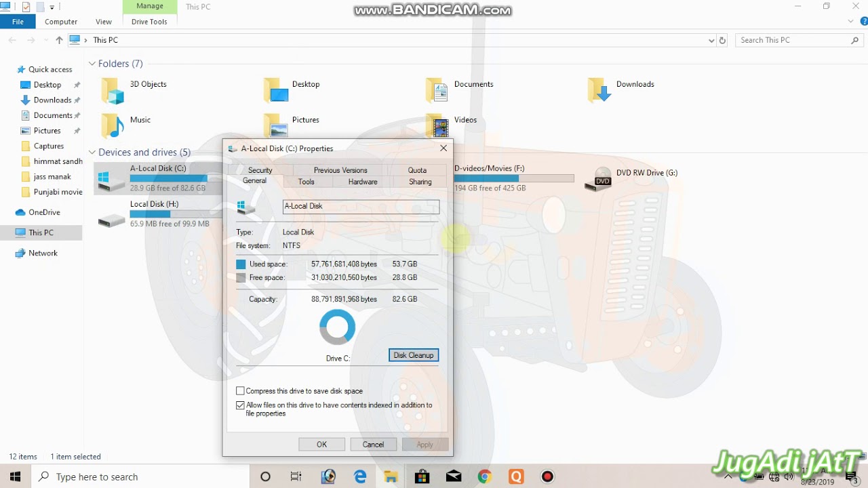Uncheck Allow files on this drive to be indexed
Screen dimensions: 868x488
(x=240, y=405)
